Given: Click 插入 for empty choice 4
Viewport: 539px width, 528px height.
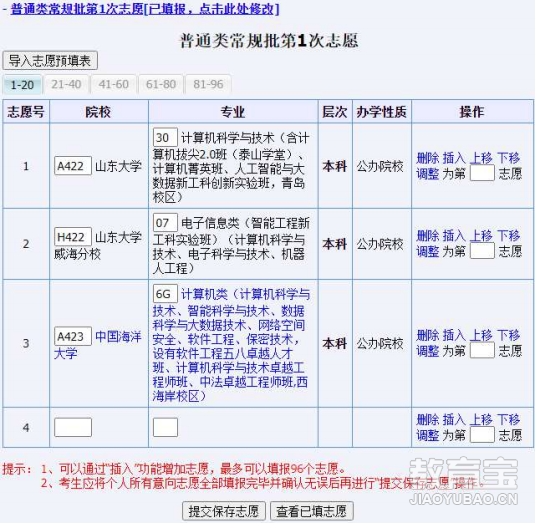Looking at the screenshot, I should pos(454,420).
